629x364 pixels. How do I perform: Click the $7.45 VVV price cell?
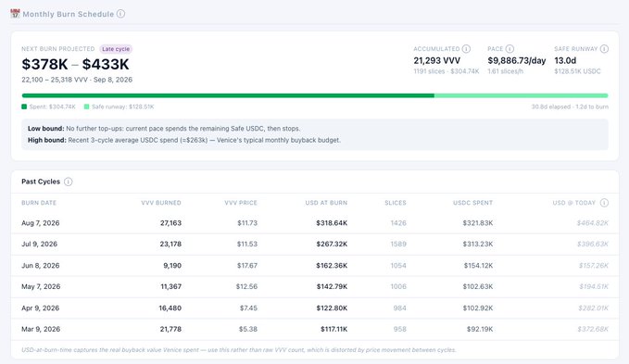point(248,308)
